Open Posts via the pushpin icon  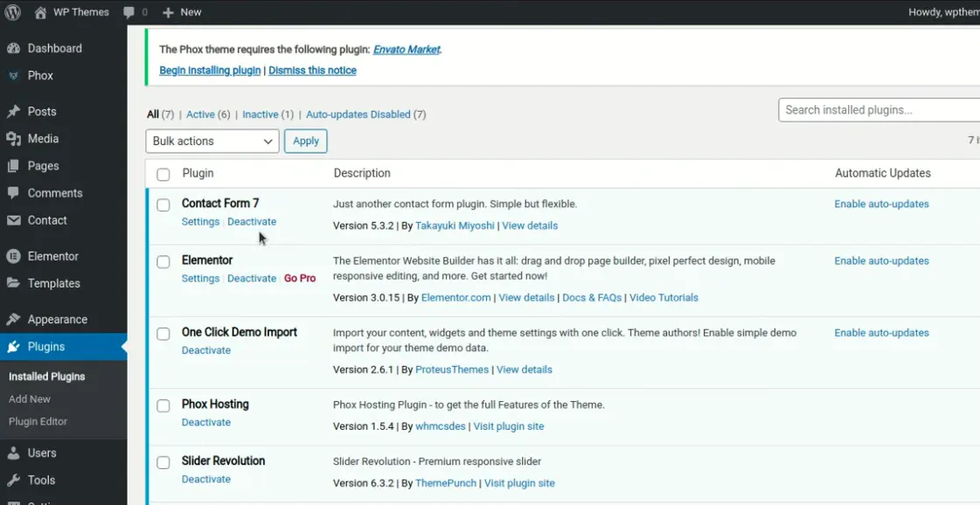[13, 112]
